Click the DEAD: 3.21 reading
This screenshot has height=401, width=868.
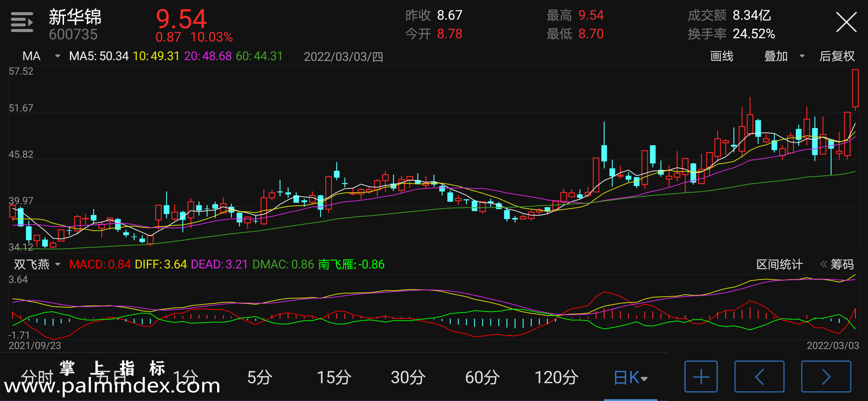tap(219, 264)
